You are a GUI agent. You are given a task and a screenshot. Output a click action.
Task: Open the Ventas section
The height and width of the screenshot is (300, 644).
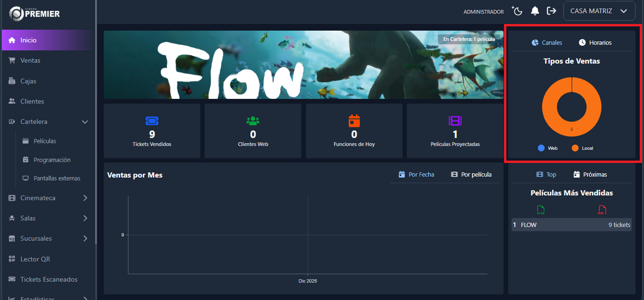30,60
